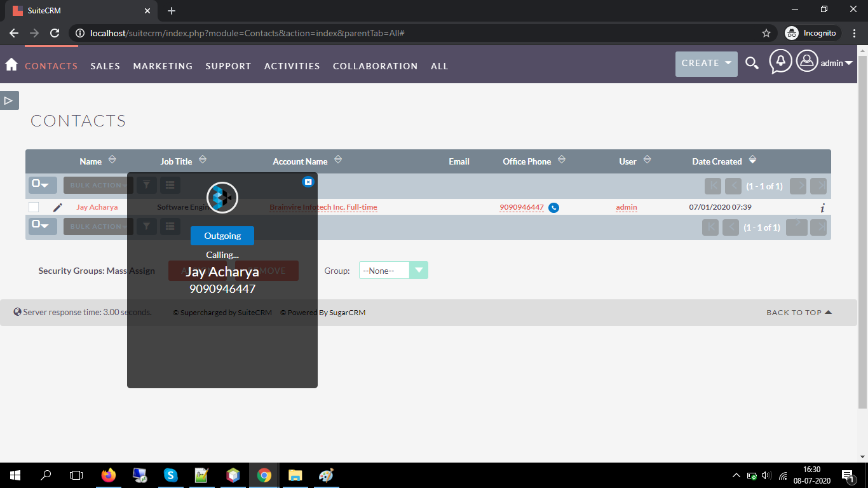The height and width of the screenshot is (488, 868).
Task: Sort by the Name column arrows
Action: point(112,159)
